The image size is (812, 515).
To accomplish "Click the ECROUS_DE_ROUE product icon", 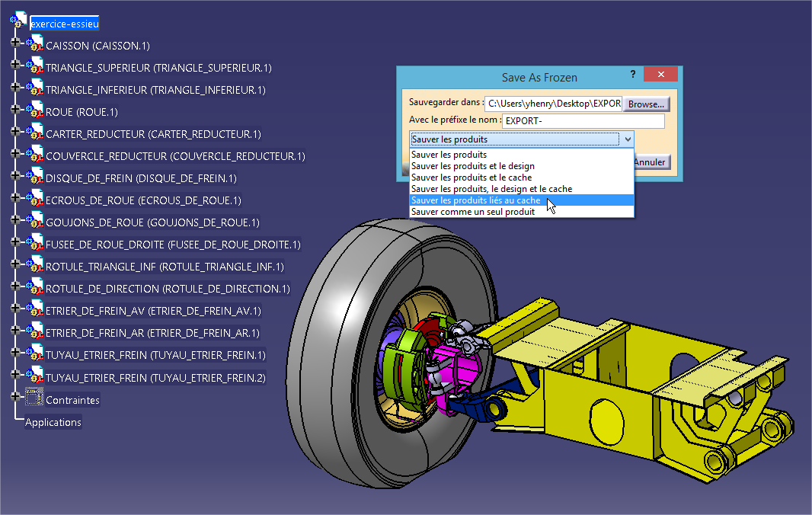I will [x=35, y=198].
